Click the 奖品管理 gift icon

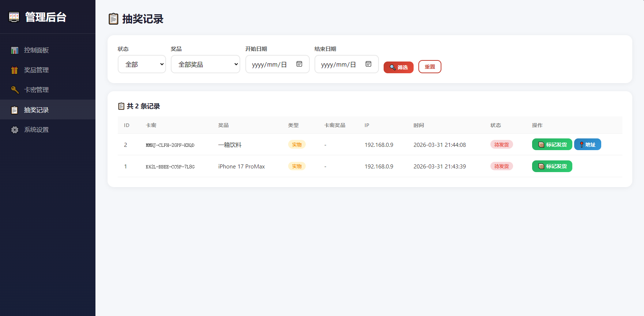[x=15, y=70]
